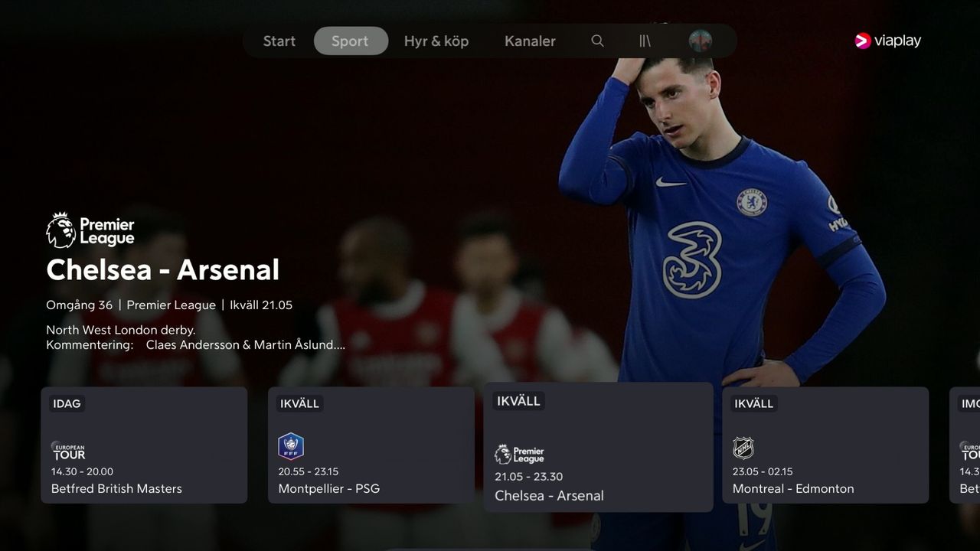
Task: Click the Premier League logo on Chelsea card
Action: point(519,455)
